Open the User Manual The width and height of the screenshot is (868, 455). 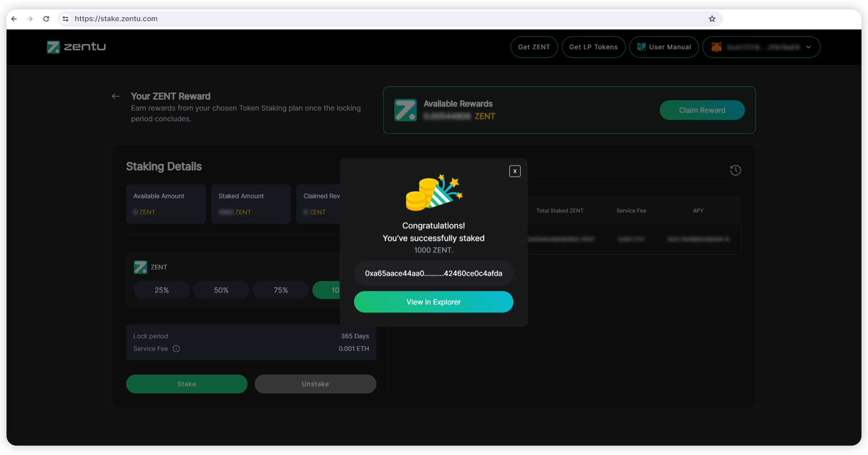(x=664, y=47)
